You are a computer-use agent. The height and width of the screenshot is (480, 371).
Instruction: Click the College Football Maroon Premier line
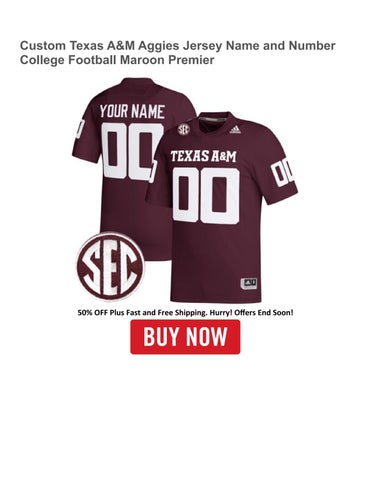117,60
